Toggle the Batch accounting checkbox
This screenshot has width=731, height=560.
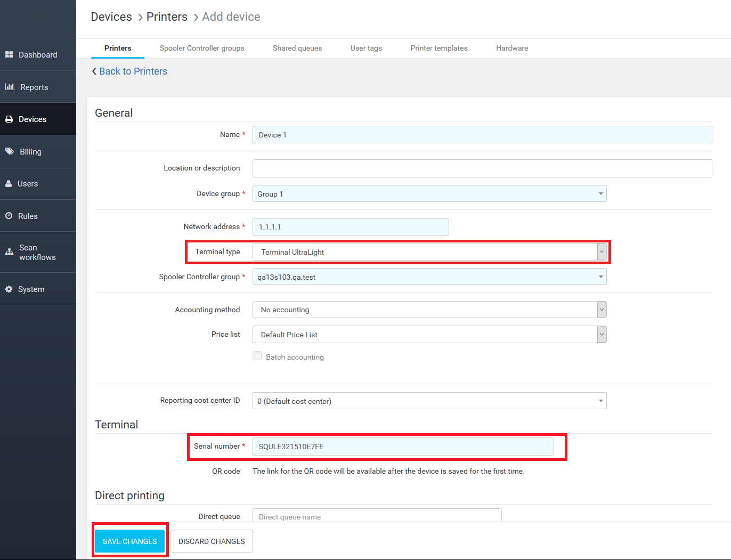257,356
